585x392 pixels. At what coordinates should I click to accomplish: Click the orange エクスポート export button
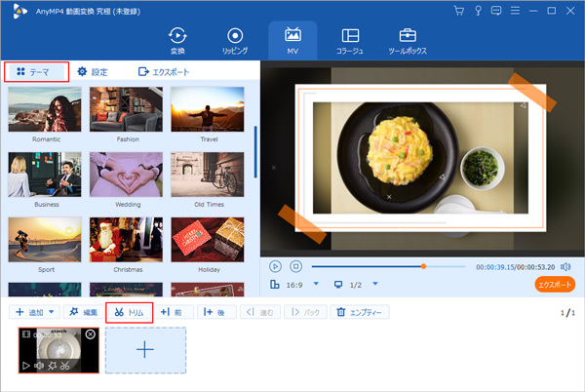pos(554,285)
